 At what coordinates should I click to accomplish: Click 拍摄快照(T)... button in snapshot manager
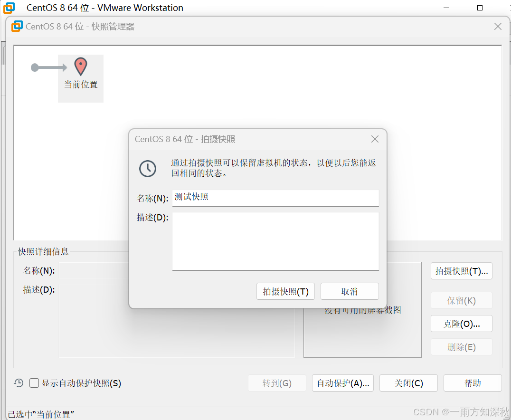tap(462, 271)
